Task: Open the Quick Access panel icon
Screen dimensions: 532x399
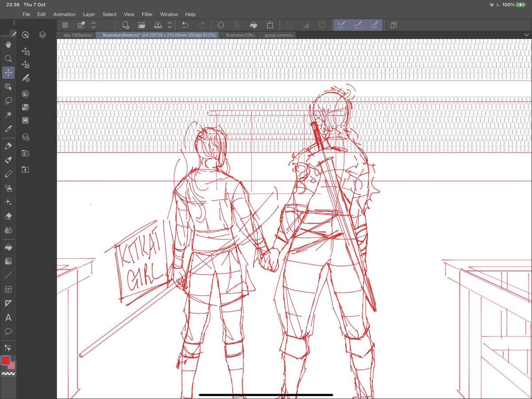Action: [25, 35]
